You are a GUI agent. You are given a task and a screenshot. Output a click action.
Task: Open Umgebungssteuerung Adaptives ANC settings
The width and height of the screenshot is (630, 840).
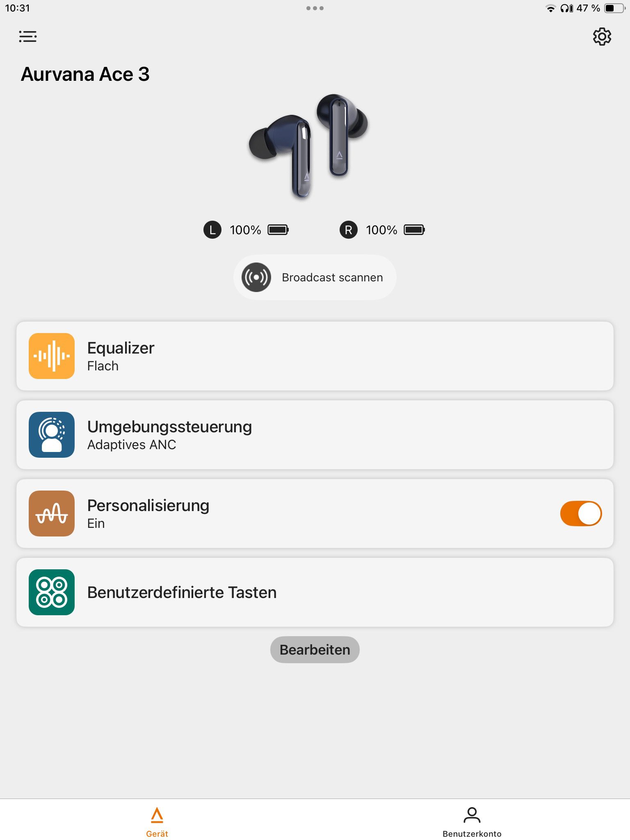tap(315, 435)
